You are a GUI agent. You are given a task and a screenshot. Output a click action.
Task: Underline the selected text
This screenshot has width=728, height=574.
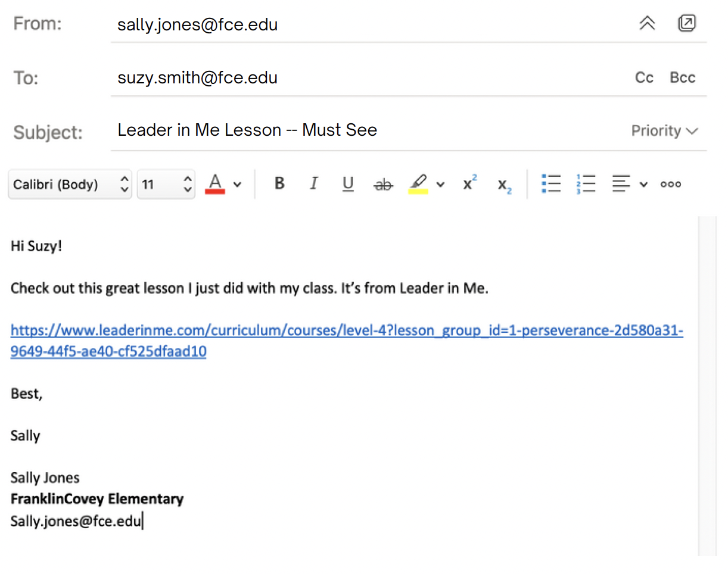click(x=348, y=184)
